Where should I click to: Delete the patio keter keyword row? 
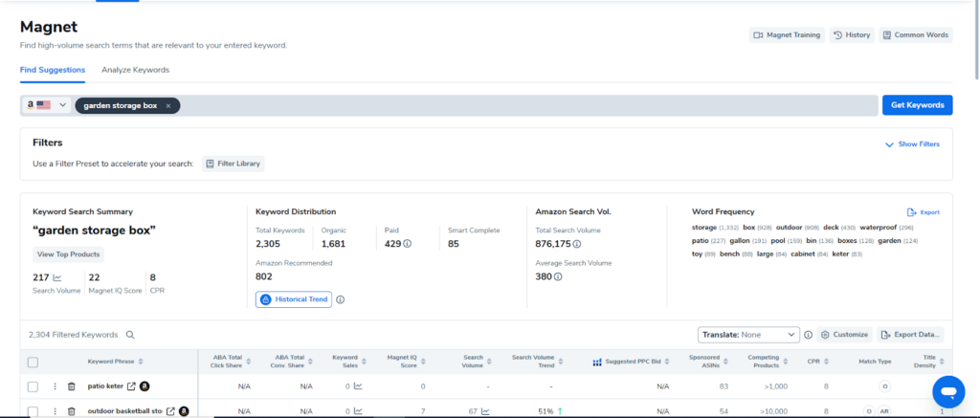tap(71, 386)
